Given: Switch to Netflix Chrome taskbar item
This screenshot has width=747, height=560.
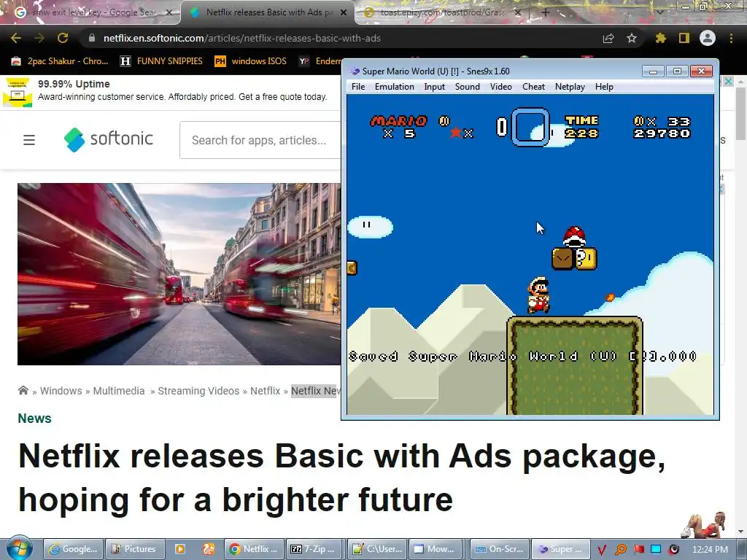Looking at the screenshot, I should 254,549.
